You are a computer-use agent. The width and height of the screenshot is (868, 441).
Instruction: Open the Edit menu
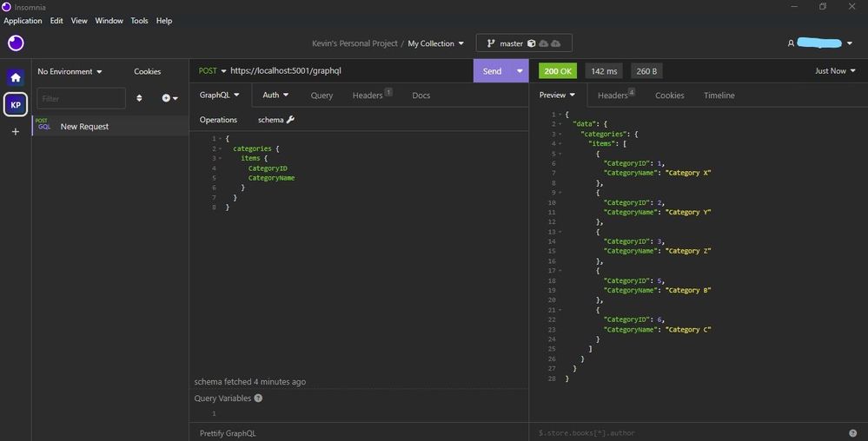[x=56, y=21]
